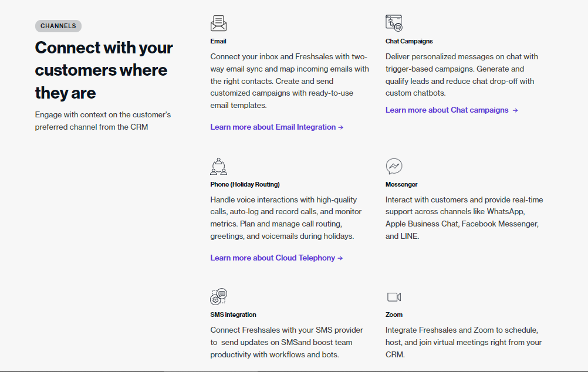Click the Connect with your customers headline
Screen dimensions: 588x372
pyautogui.click(x=104, y=70)
